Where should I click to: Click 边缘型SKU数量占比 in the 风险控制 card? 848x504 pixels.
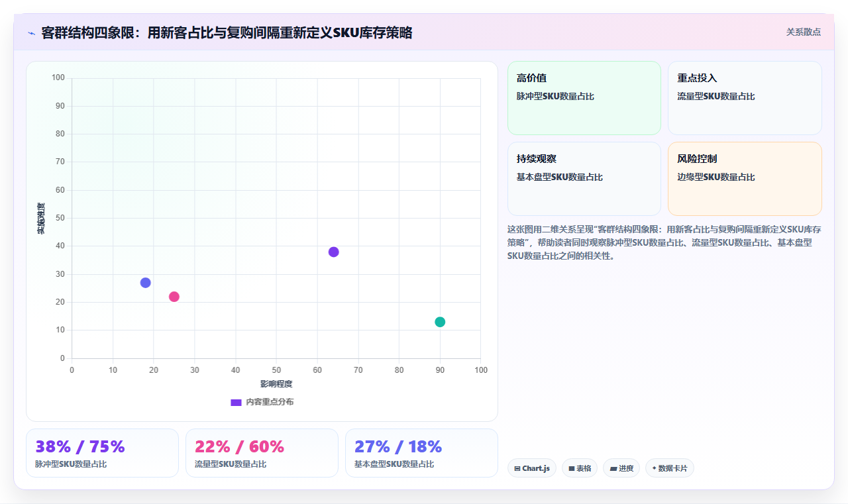pyautogui.click(x=716, y=177)
